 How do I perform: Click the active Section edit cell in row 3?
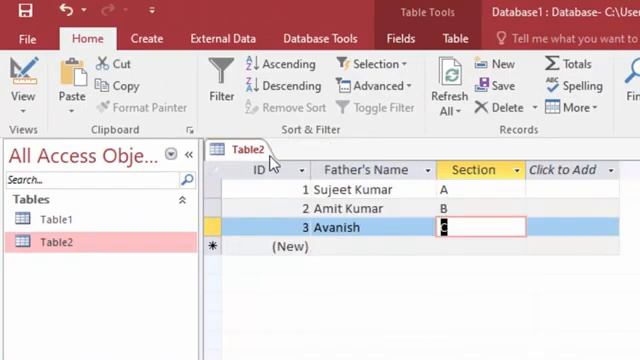click(x=481, y=227)
